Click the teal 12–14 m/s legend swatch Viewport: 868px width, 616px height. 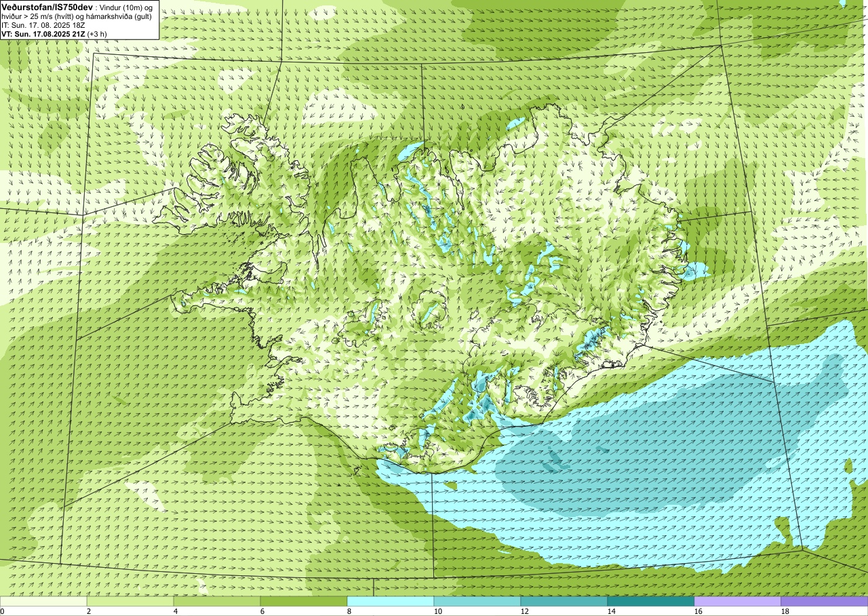click(564, 601)
